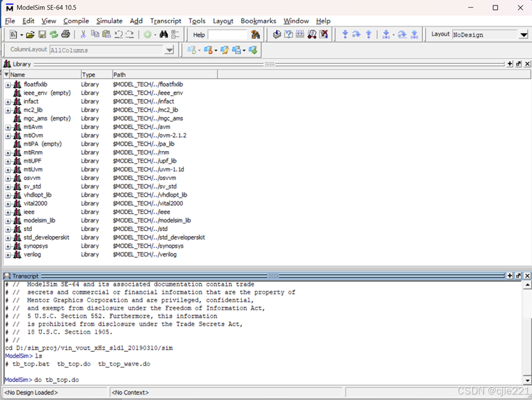Screen dimensions: 532x400
Task: Click the Undo arrow icon
Action: pos(119,34)
